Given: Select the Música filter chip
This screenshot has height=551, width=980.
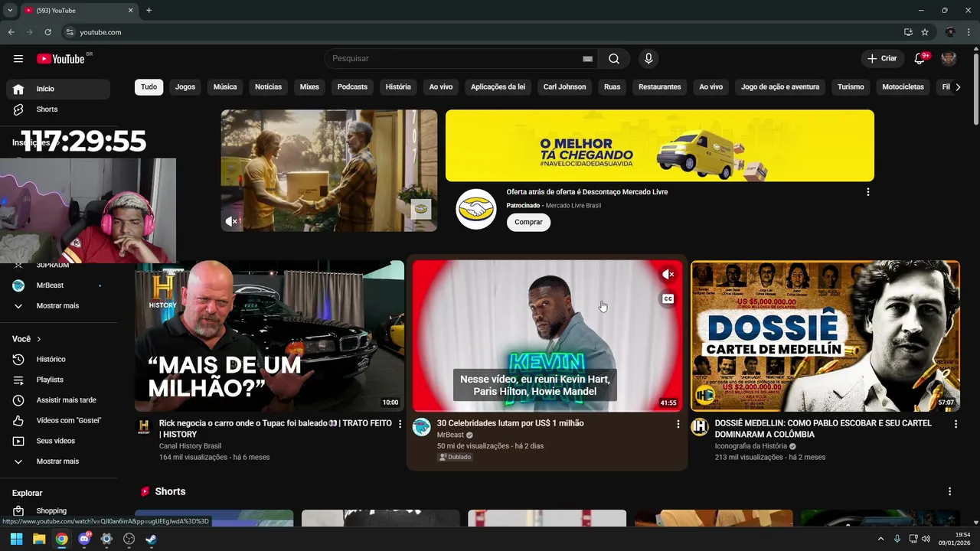Looking at the screenshot, I should click(225, 87).
